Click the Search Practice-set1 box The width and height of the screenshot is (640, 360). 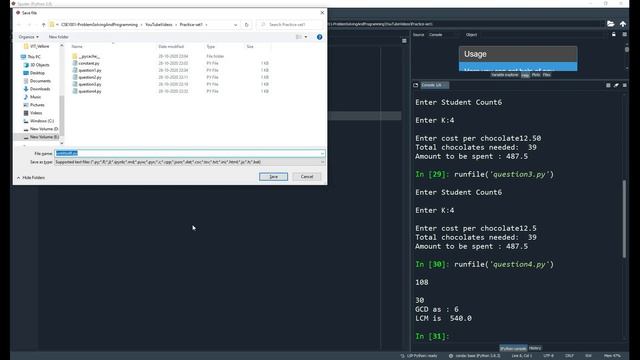point(290,24)
